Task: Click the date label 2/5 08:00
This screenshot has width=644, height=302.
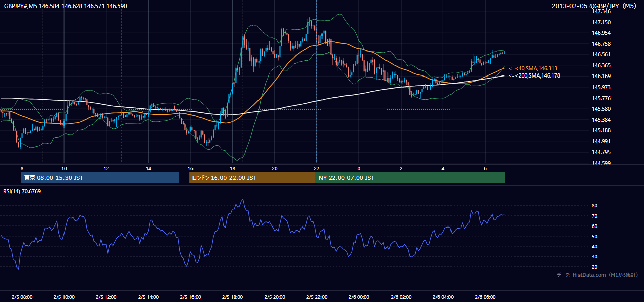Action: click(22, 297)
